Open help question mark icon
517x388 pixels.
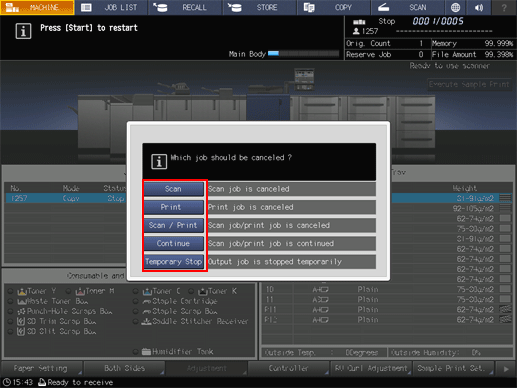(x=504, y=7)
